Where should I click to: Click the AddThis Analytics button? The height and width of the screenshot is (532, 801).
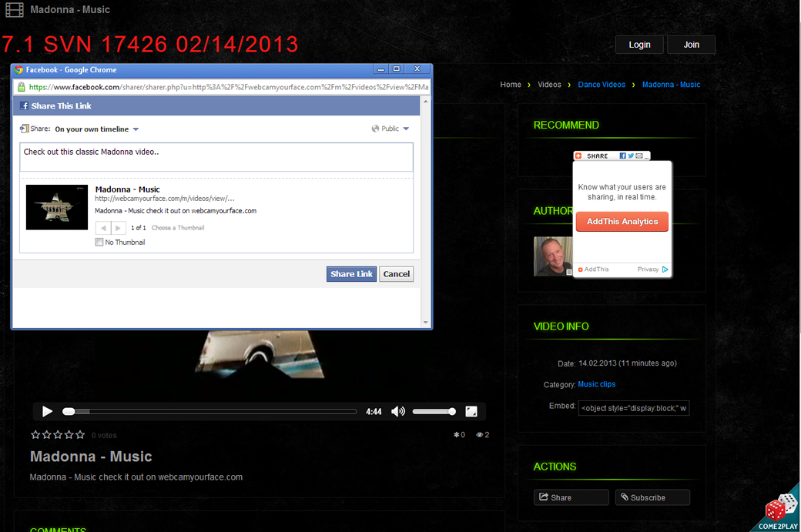coord(622,222)
